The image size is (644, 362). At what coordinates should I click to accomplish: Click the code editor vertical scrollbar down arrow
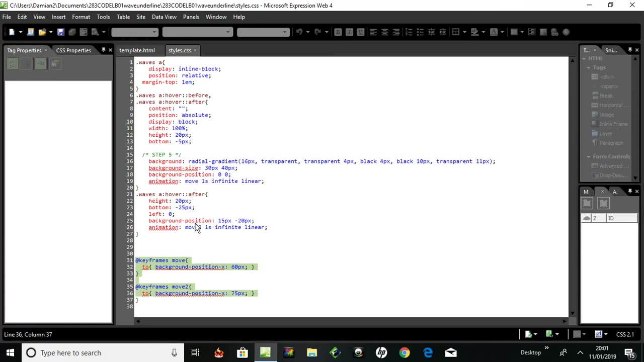572,313
